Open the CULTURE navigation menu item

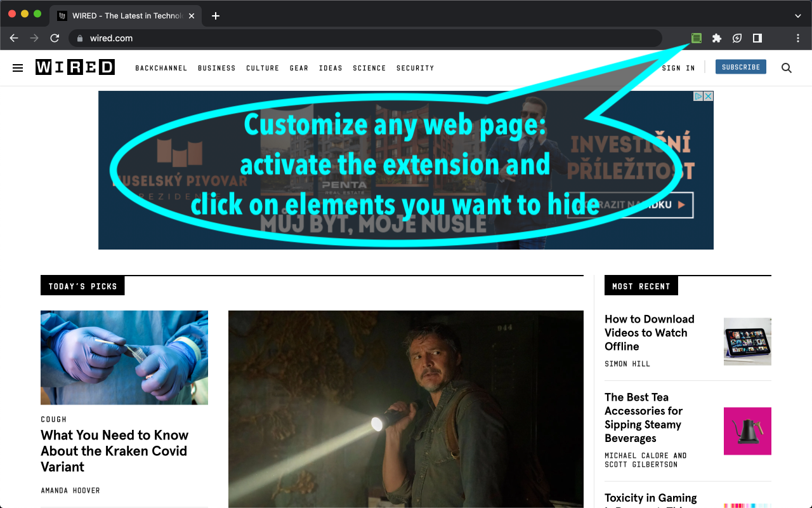coord(262,68)
